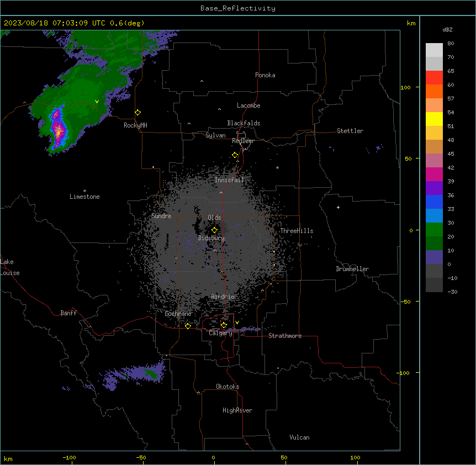Select the Banff label

coord(68,313)
